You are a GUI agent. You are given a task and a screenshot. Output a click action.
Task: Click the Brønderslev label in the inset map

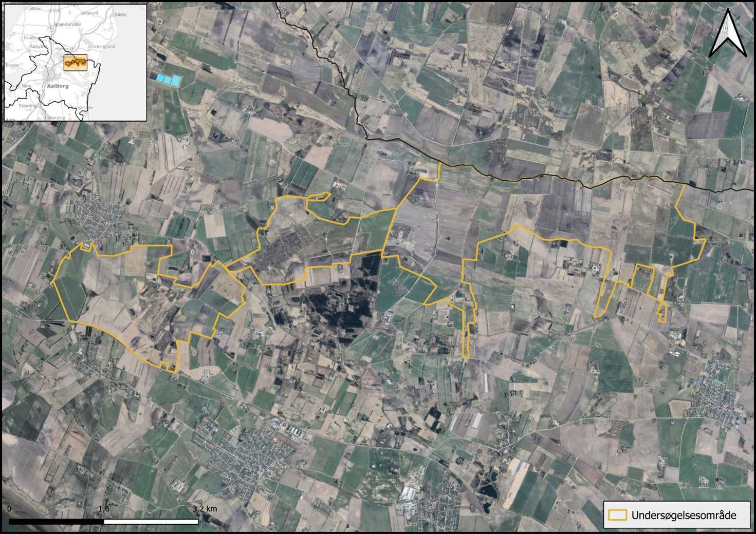[x=67, y=25]
